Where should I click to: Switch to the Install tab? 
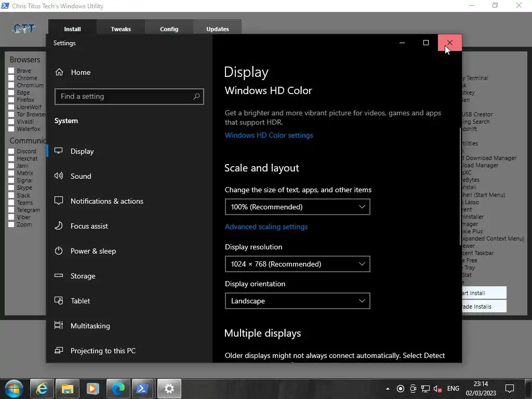72,27
